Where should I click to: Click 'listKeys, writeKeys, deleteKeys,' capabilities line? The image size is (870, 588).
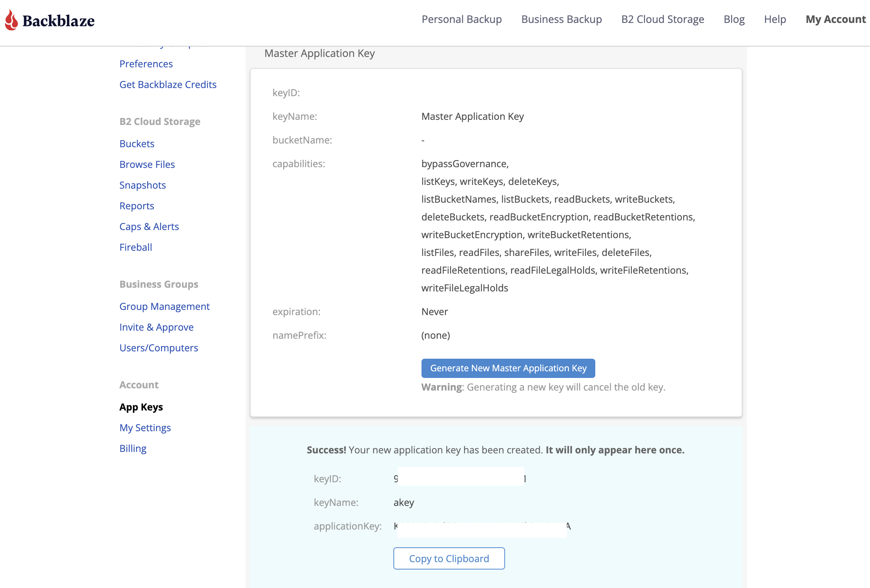click(490, 182)
